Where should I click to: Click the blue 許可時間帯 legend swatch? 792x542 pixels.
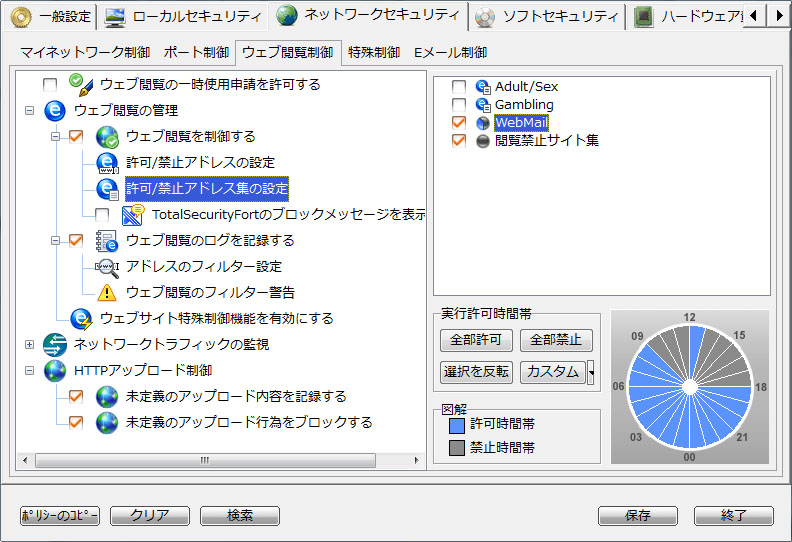[457, 425]
